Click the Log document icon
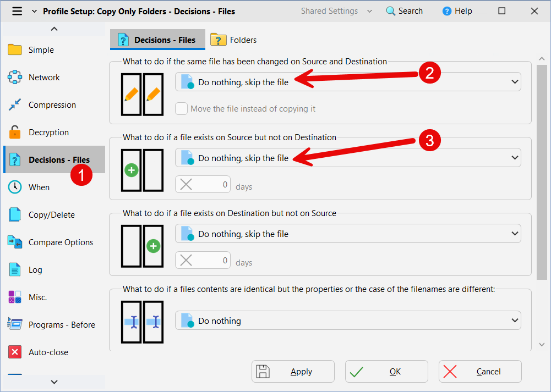Image resolution: width=551 pixels, height=392 pixels. coord(15,269)
